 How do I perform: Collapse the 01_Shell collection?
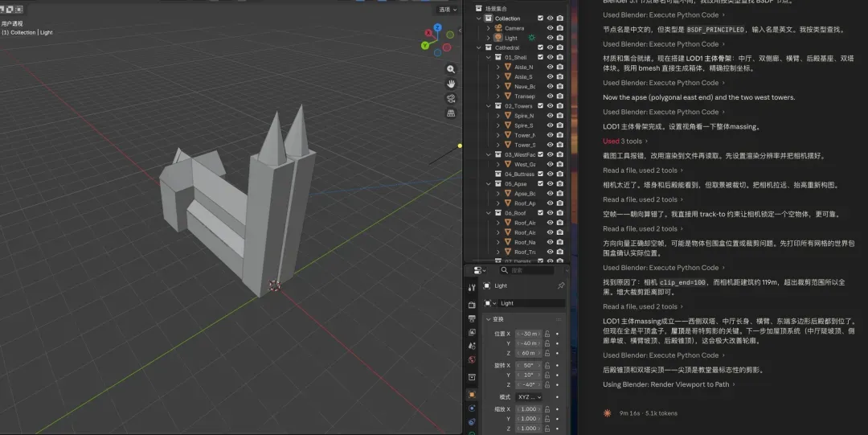click(489, 57)
